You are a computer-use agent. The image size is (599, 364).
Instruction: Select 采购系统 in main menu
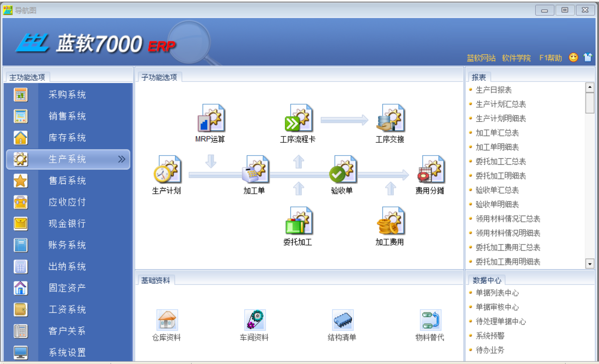[67, 95]
